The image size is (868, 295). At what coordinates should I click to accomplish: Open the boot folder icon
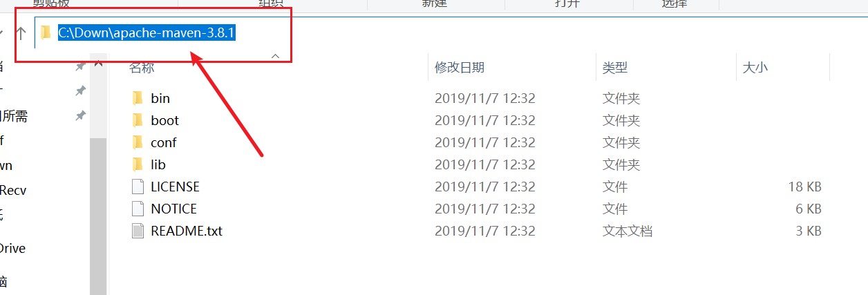[x=138, y=120]
